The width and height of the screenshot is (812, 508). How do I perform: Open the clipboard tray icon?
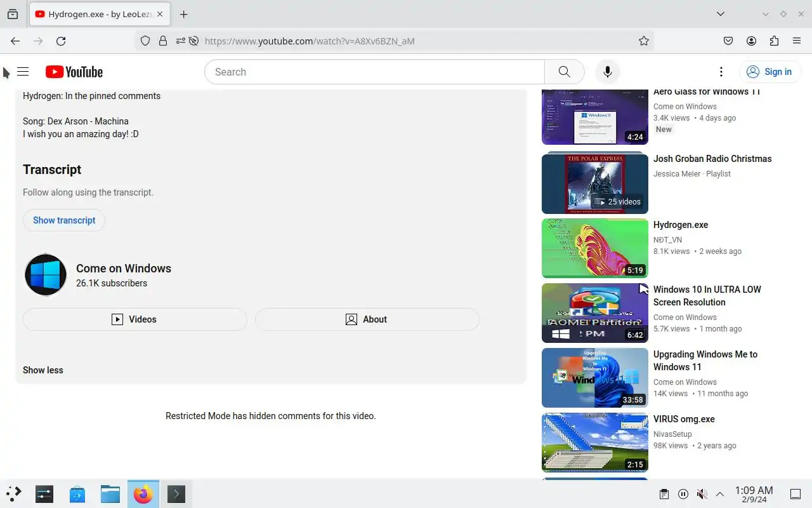pos(664,494)
